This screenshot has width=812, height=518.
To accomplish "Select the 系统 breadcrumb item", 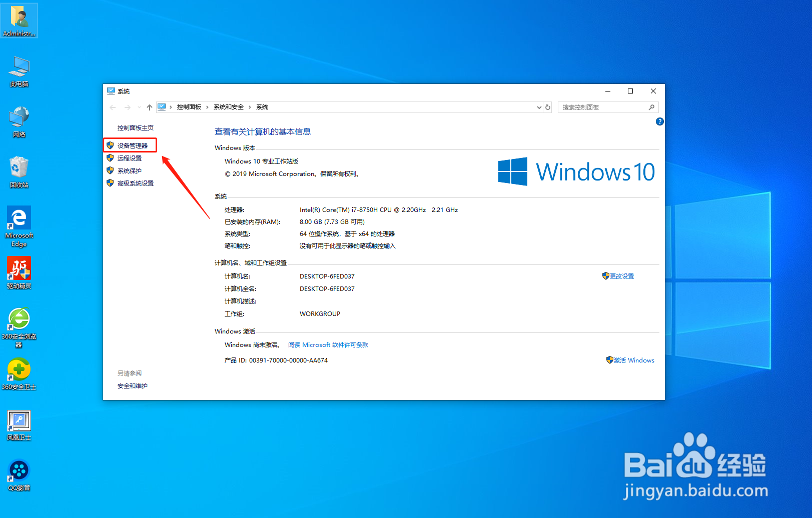I will pos(262,107).
